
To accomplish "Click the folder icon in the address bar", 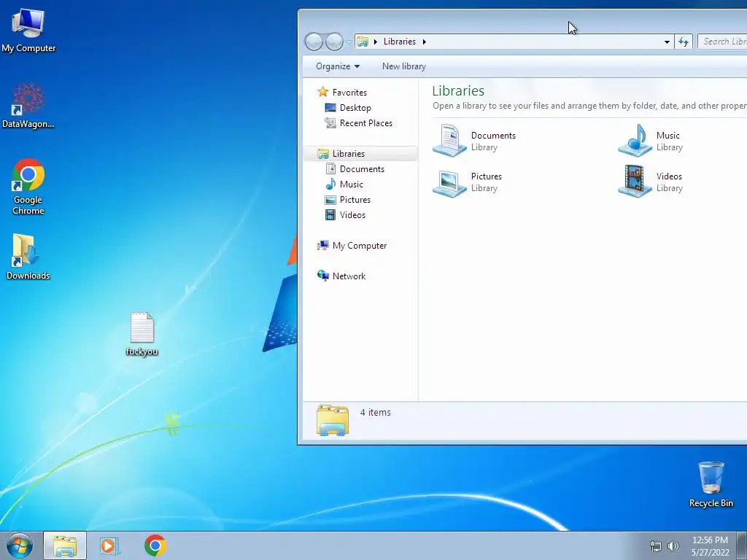I will [x=363, y=42].
